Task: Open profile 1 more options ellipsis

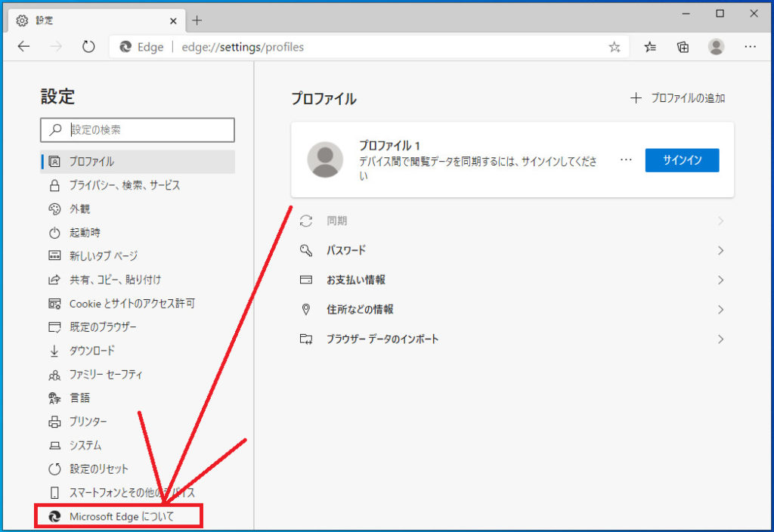Action: (x=625, y=160)
